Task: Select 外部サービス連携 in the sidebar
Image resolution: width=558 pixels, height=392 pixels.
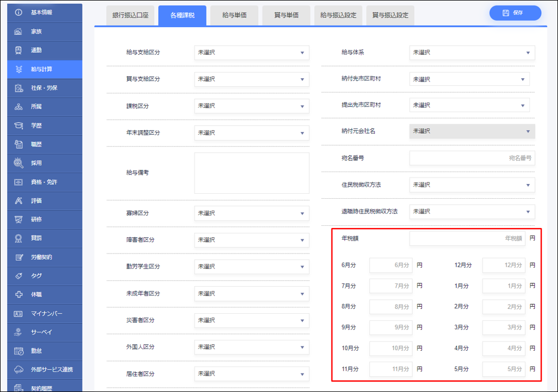Action: [52, 370]
